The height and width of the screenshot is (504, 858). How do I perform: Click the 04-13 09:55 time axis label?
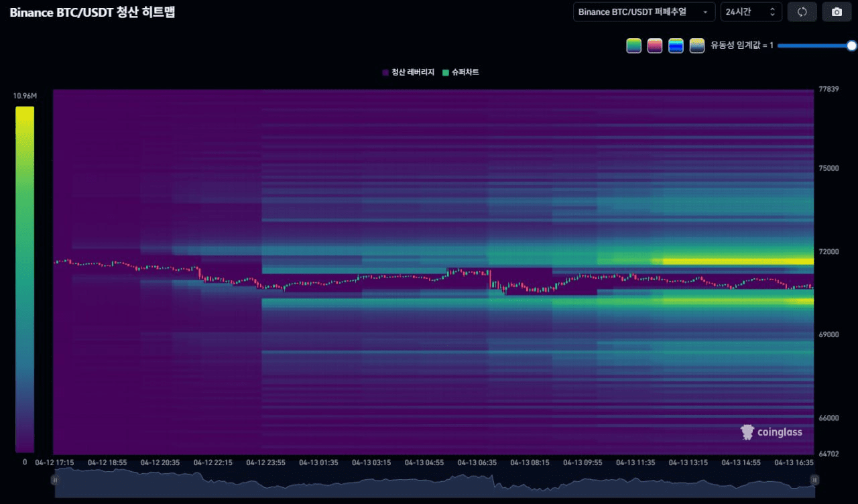click(583, 462)
